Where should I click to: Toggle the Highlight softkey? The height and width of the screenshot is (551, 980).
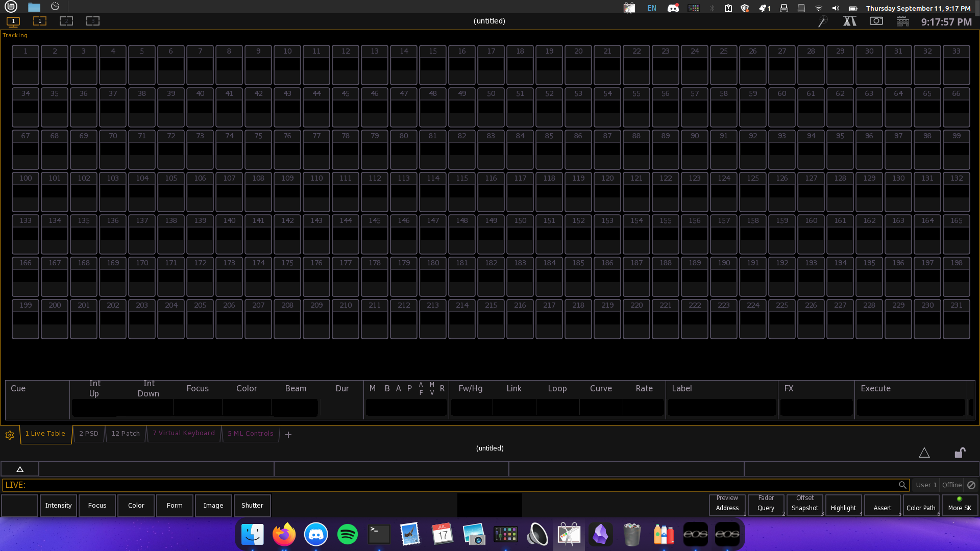click(843, 506)
